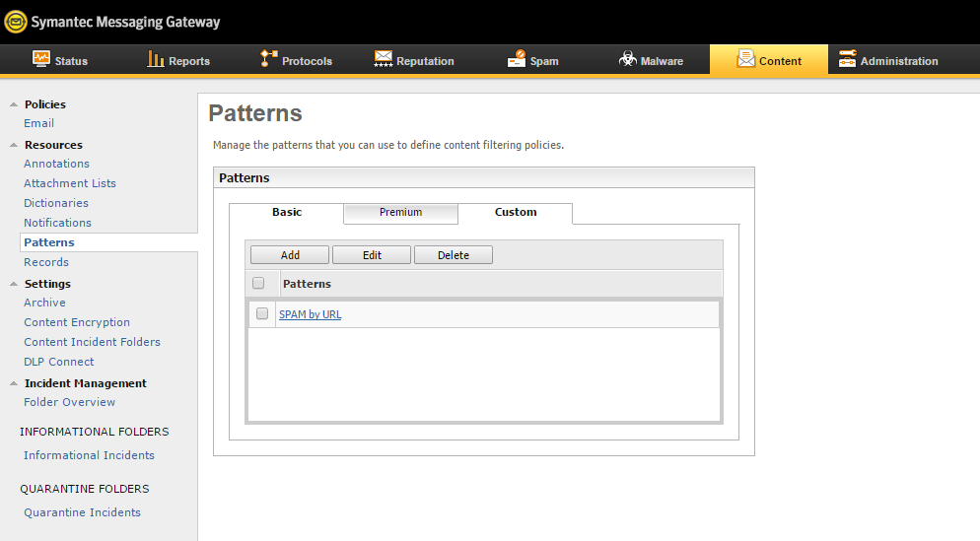Viewport: 980px width, 541px height.
Task: Click the Add pattern button
Action: pos(290,255)
